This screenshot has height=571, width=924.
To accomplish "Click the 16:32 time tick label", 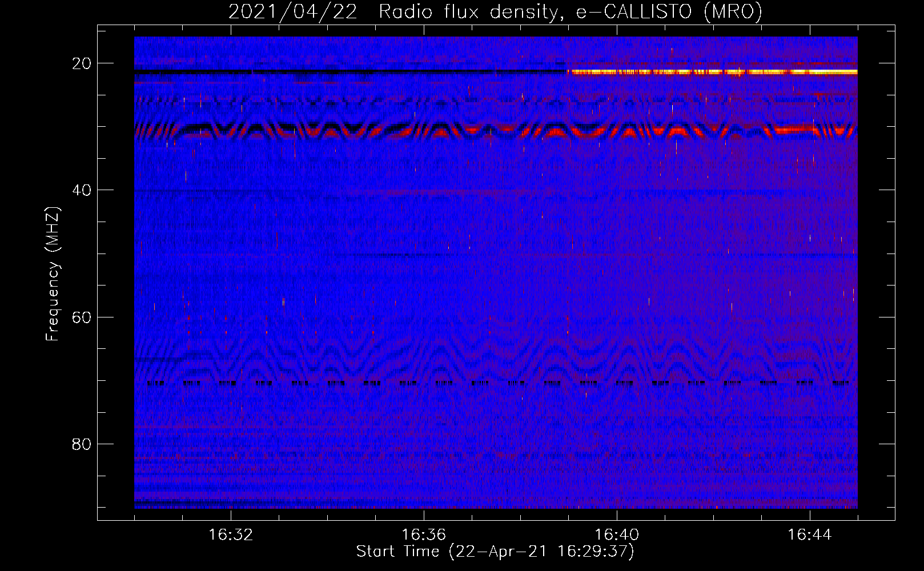I will point(231,535).
